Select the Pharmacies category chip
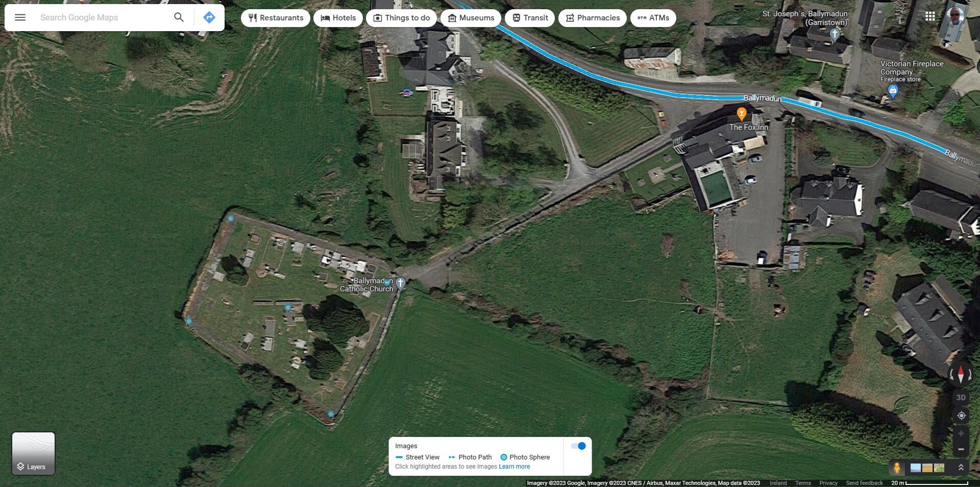The image size is (980, 487). click(x=593, y=18)
